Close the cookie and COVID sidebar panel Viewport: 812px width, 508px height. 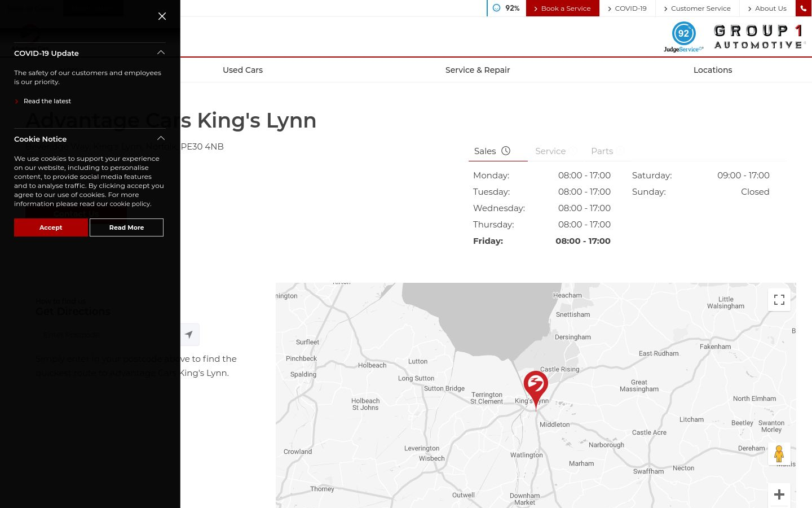pyautogui.click(x=162, y=16)
